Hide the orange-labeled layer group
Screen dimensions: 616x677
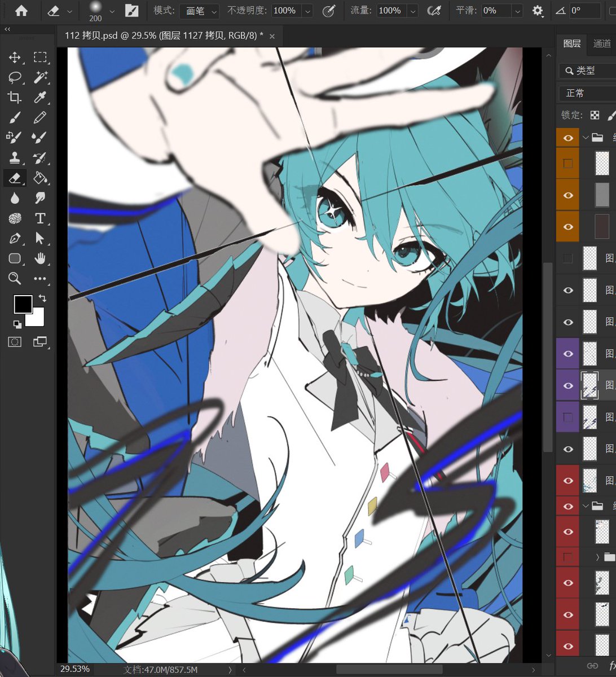point(568,137)
